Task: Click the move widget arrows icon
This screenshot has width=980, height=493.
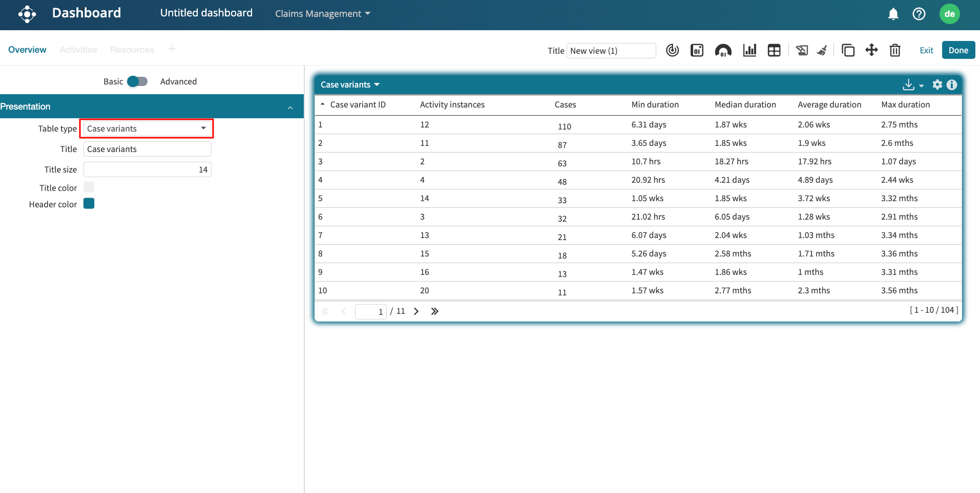Action: coord(871,50)
